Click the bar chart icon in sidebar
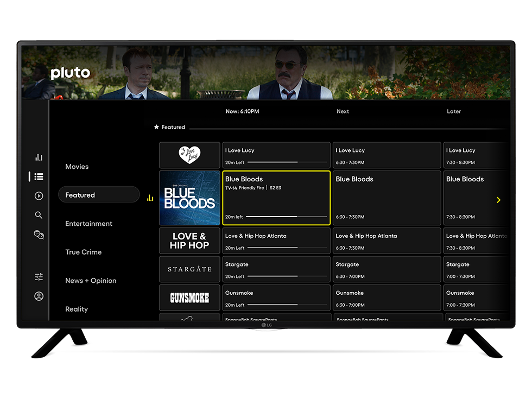Image resolution: width=532 pixels, height=399 pixels. (x=39, y=157)
